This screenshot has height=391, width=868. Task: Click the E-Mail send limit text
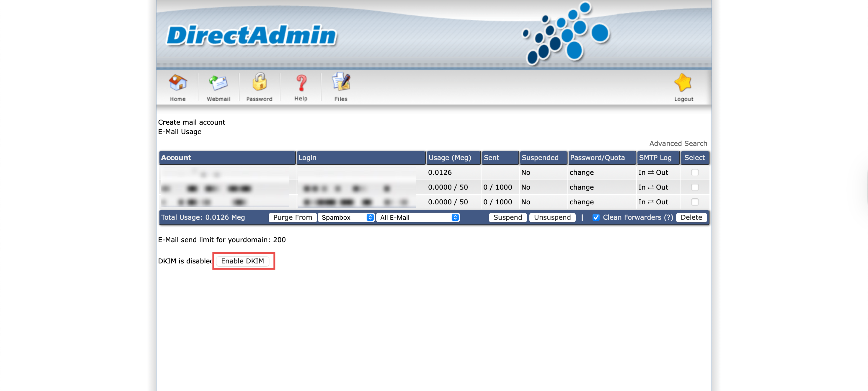[x=222, y=240]
